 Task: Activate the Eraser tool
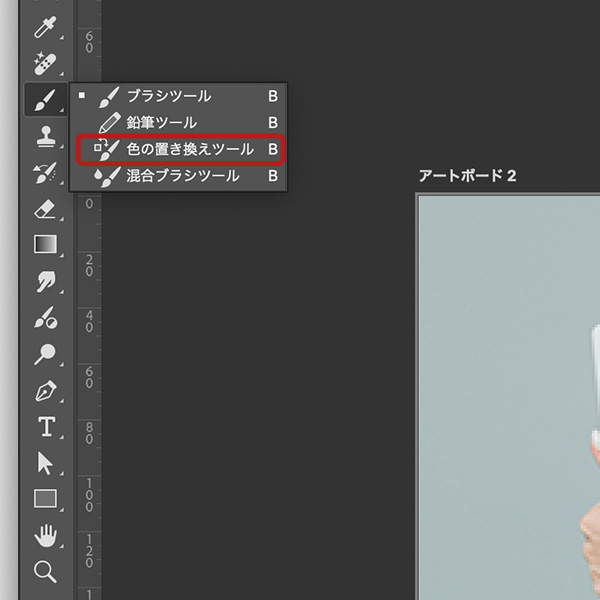click(45, 209)
